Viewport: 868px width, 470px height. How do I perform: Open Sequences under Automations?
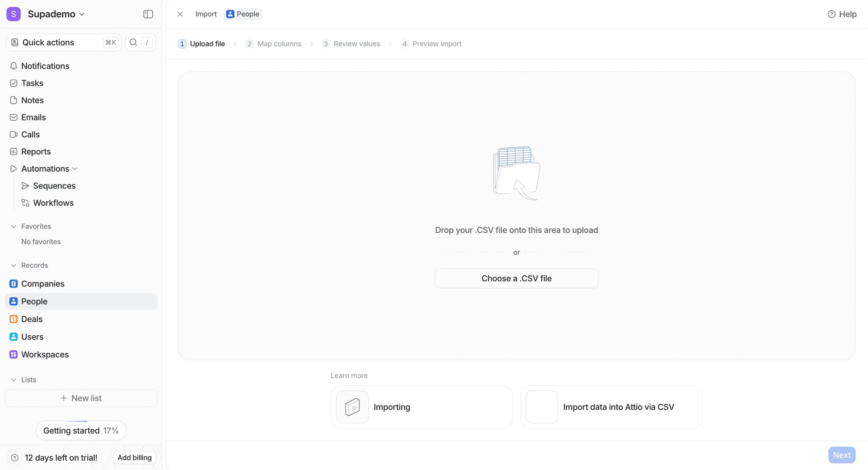pos(54,186)
